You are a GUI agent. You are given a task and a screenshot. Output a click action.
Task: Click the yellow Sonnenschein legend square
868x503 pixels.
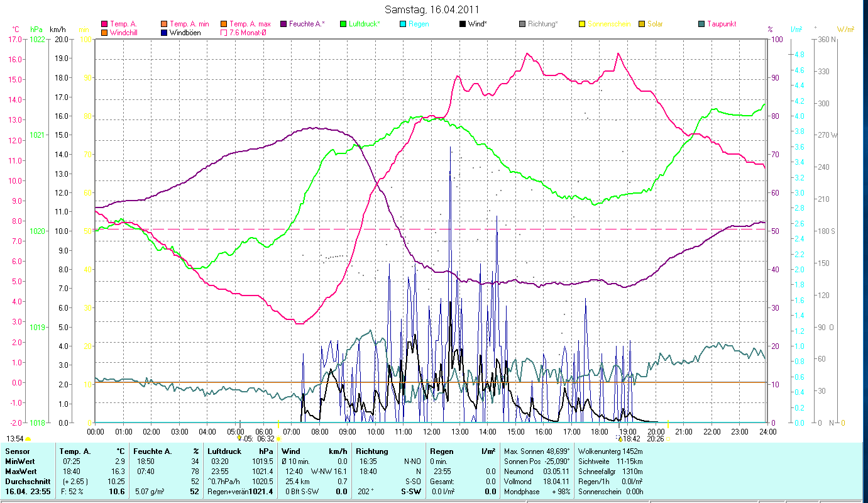pyautogui.click(x=582, y=25)
